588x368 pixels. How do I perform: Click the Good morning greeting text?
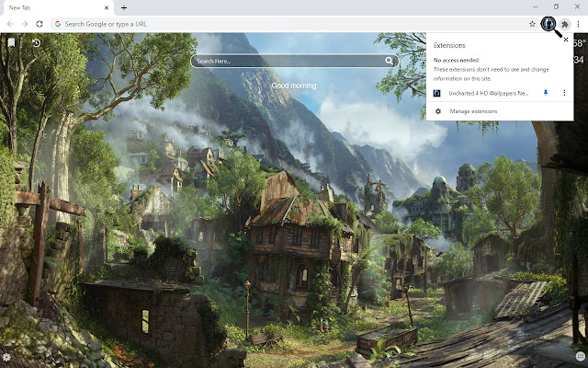(294, 86)
